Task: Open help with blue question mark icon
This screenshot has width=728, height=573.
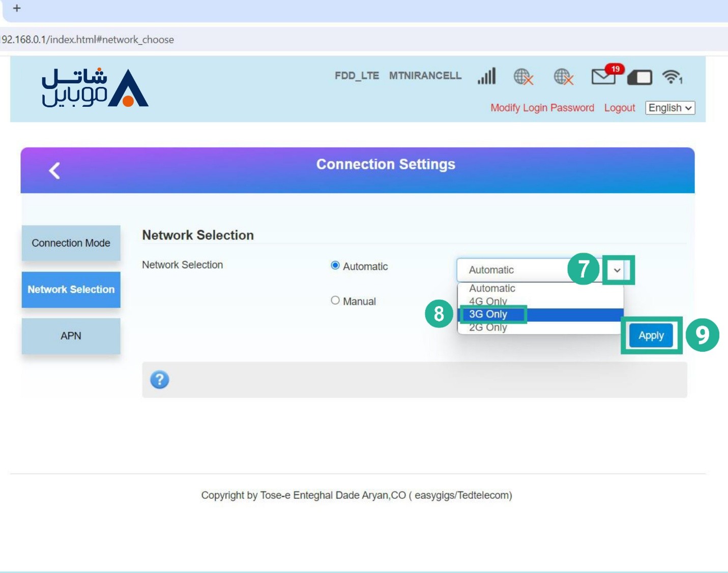Action: (x=160, y=379)
